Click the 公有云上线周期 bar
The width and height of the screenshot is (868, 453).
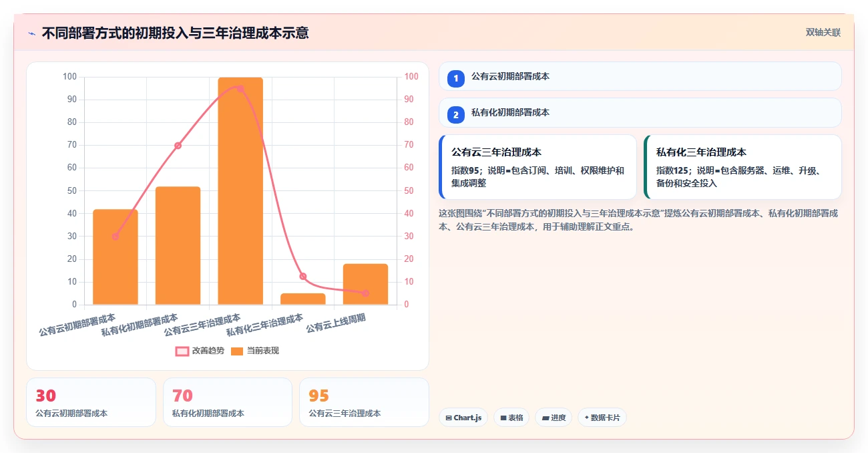tap(365, 284)
